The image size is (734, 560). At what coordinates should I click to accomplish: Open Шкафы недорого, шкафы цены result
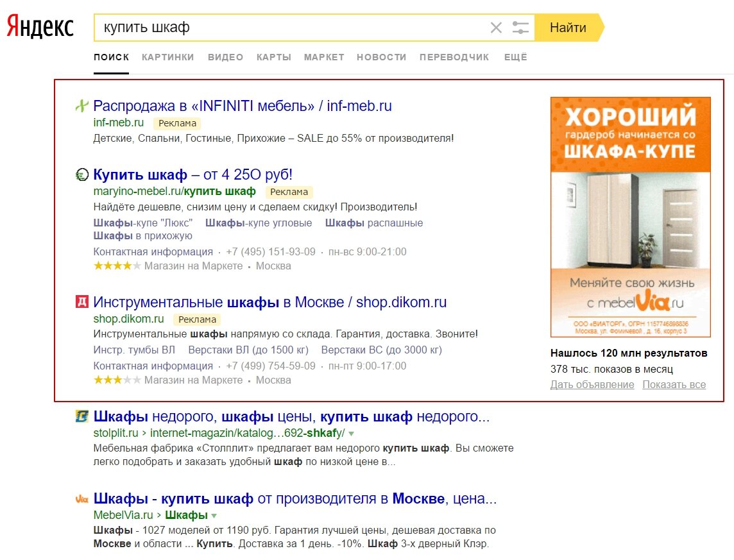pos(292,416)
